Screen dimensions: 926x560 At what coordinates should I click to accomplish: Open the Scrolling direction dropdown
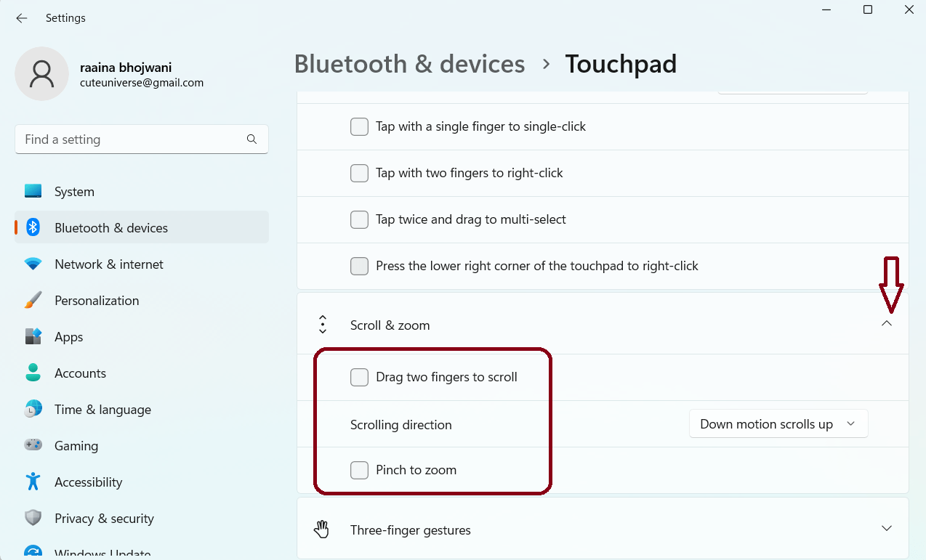click(778, 423)
